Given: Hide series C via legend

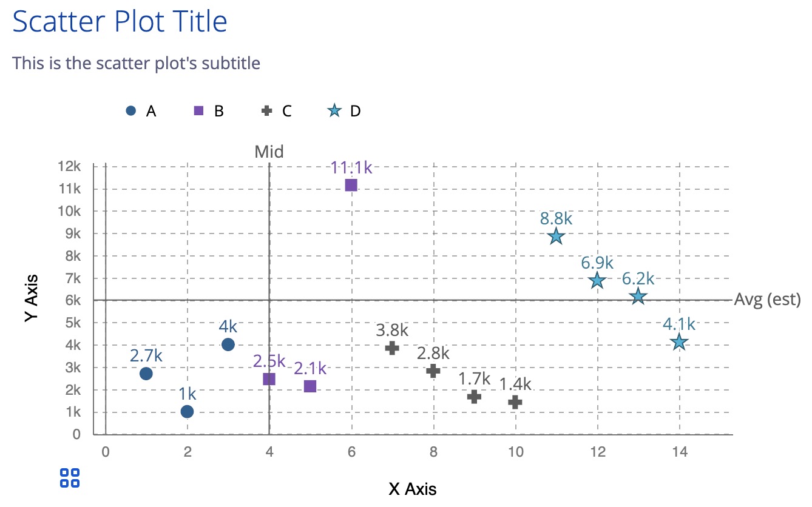Looking at the screenshot, I should click(277, 111).
